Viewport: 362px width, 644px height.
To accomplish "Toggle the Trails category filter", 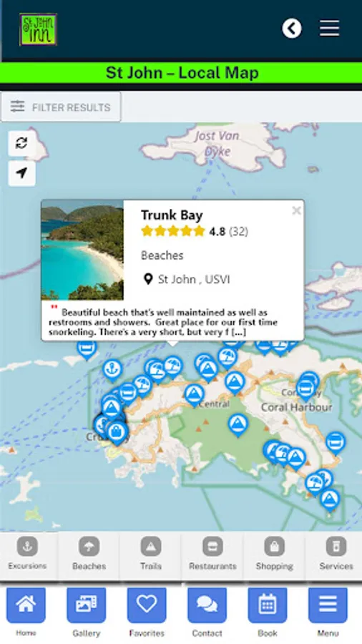I will (151, 554).
